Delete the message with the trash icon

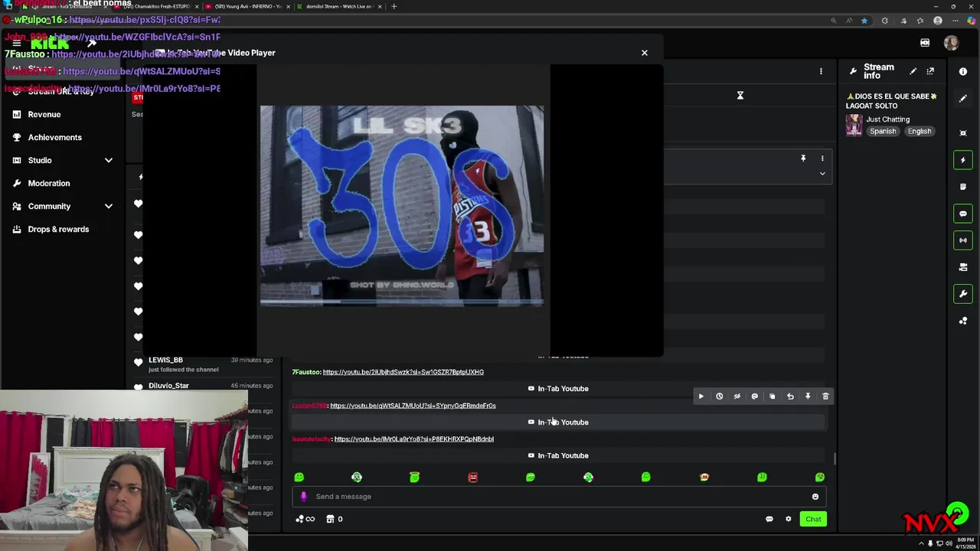[825, 396]
